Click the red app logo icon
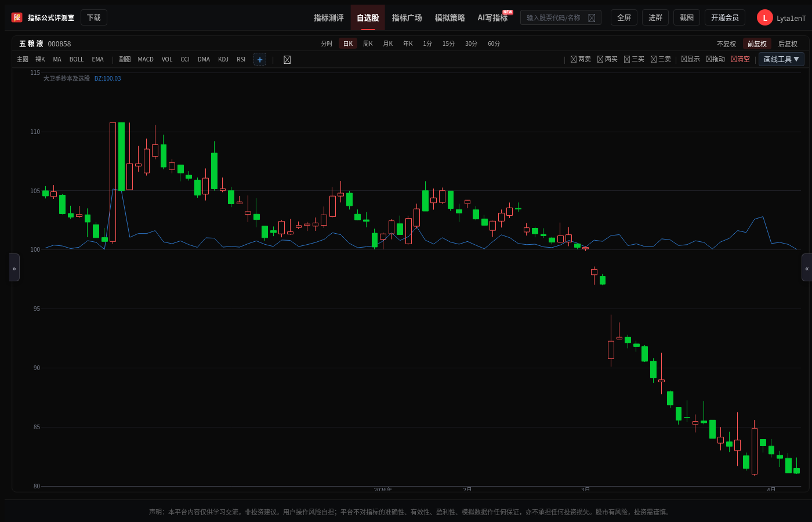This screenshot has height=522, width=812. coord(17,17)
